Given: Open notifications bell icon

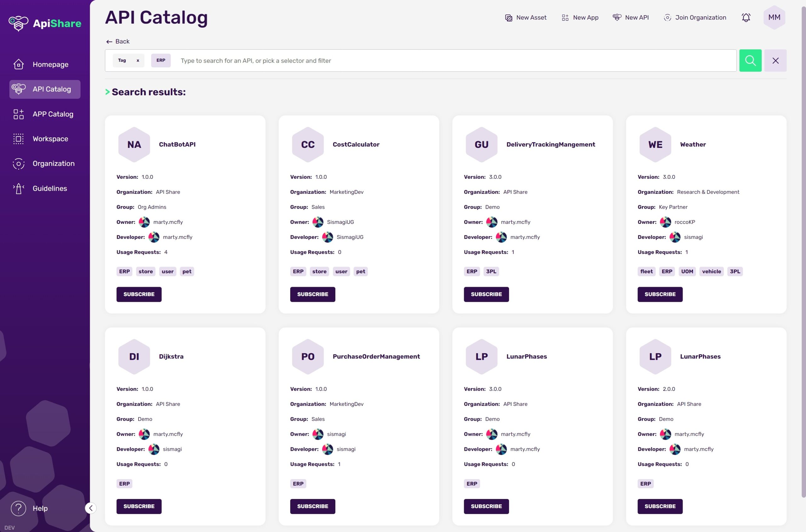Looking at the screenshot, I should click(x=746, y=18).
